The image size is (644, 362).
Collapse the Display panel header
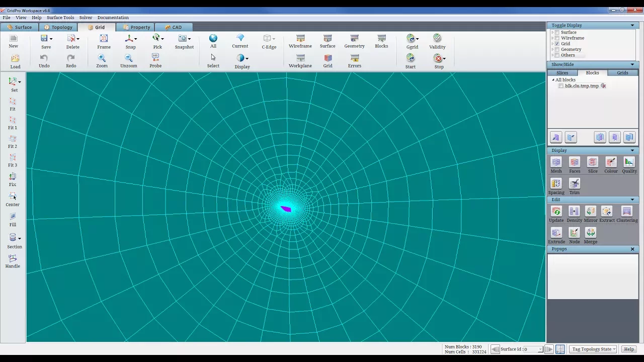pos(632,150)
